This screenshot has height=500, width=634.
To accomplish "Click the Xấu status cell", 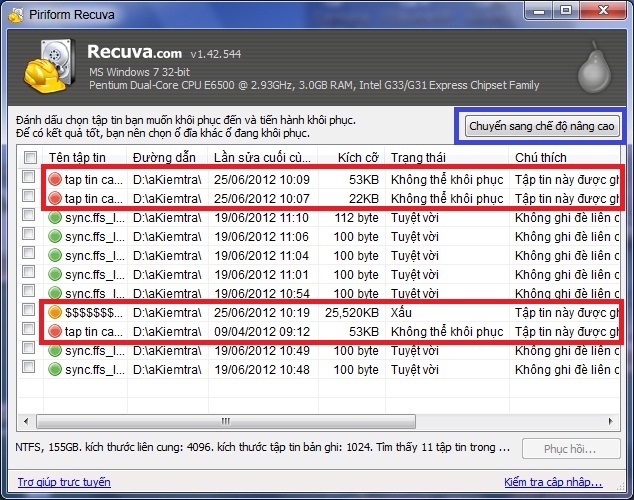I will tap(401, 312).
